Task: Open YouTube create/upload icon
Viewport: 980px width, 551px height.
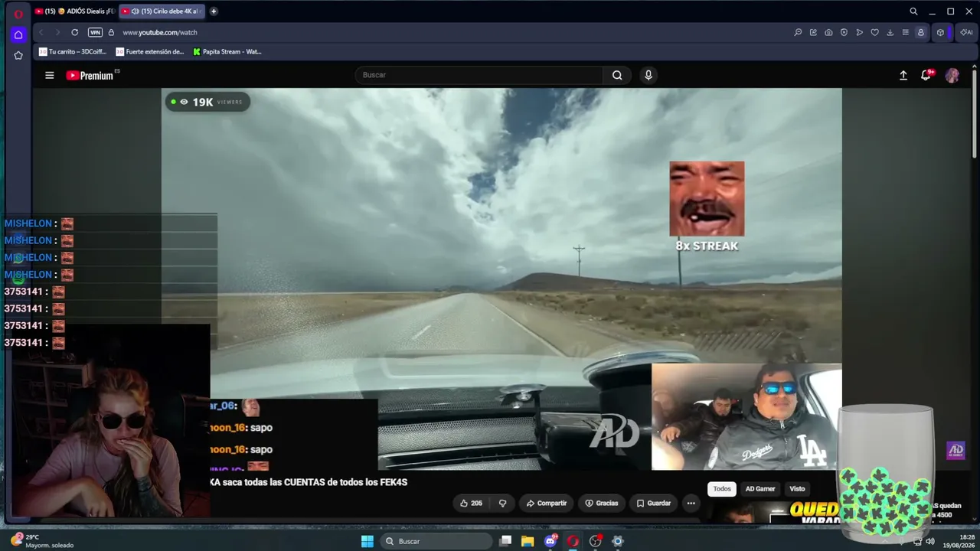Action: tap(903, 75)
